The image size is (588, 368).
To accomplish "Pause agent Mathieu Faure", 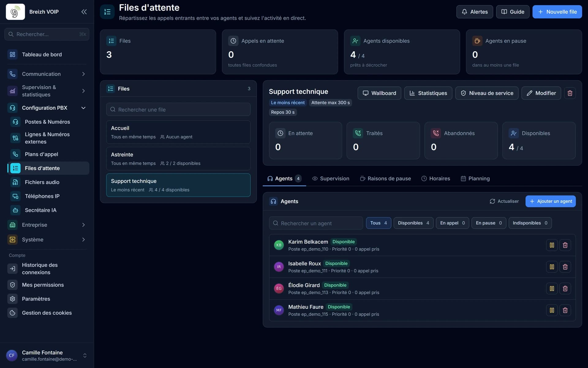I will [552, 310].
